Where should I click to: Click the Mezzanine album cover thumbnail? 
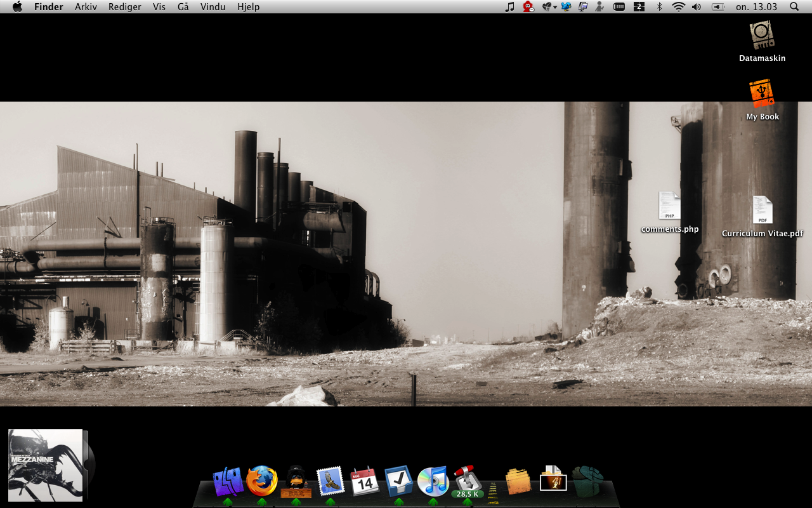[x=46, y=465]
